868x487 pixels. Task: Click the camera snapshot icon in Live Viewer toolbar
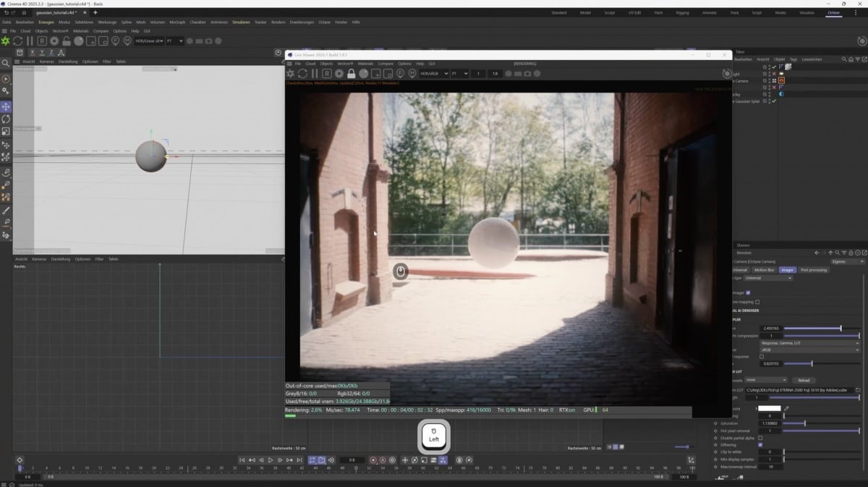tap(528, 74)
